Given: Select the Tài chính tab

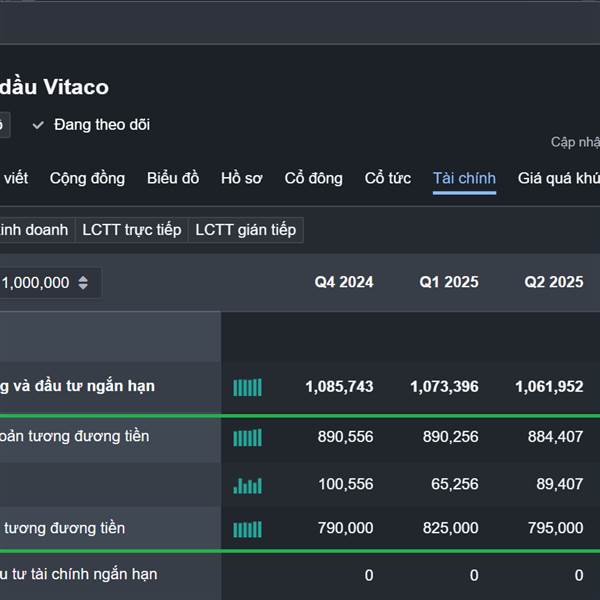Looking at the screenshot, I should (x=464, y=178).
